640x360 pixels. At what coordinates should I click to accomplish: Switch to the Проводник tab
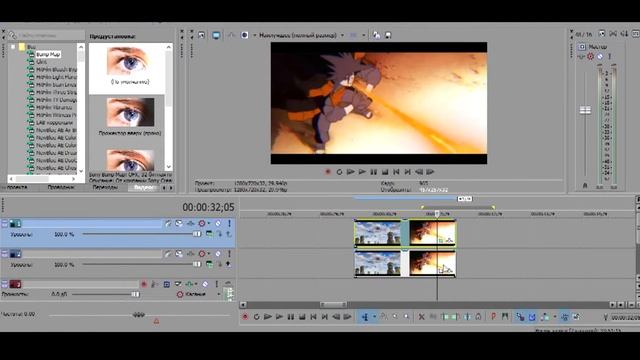61,187
